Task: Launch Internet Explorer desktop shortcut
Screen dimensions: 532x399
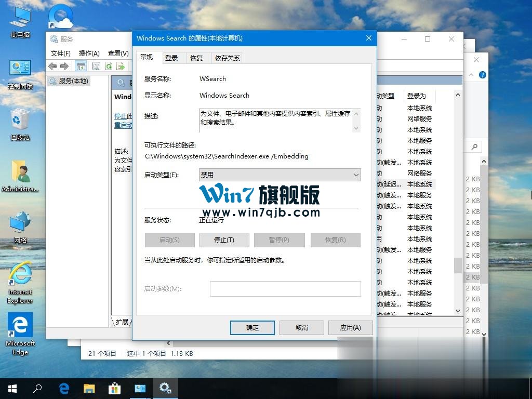Action: coord(20,283)
